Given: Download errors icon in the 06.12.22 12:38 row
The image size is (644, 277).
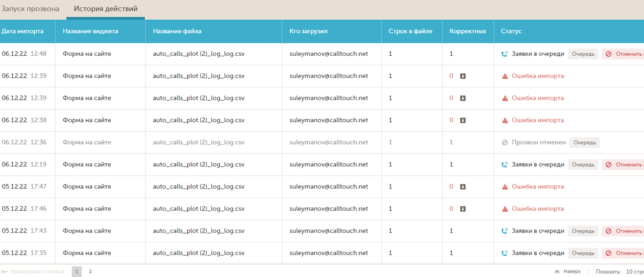Looking at the screenshot, I should 463,120.
